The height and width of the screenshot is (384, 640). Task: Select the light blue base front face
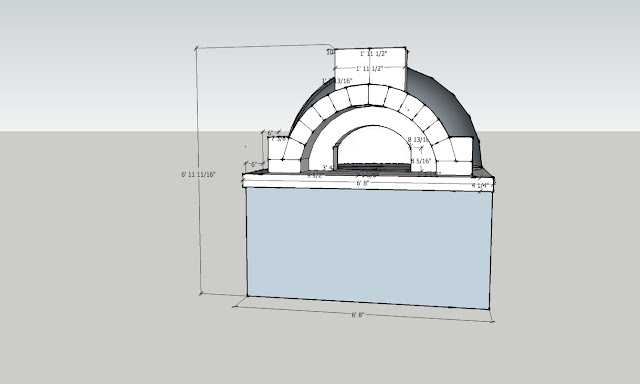(369, 247)
